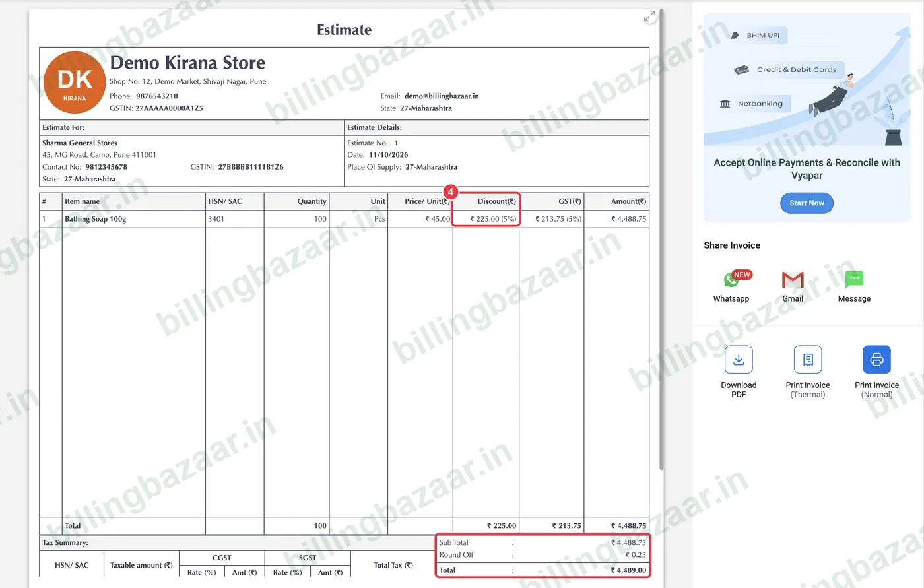
Task: Select customer GSTIN 27BBBBB1111B1Z6
Action: click(x=251, y=167)
